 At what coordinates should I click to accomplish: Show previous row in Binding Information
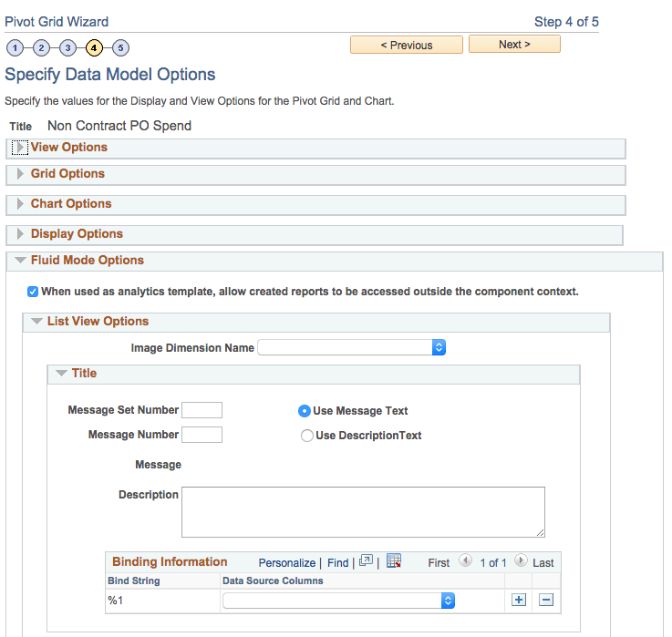point(465,560)
